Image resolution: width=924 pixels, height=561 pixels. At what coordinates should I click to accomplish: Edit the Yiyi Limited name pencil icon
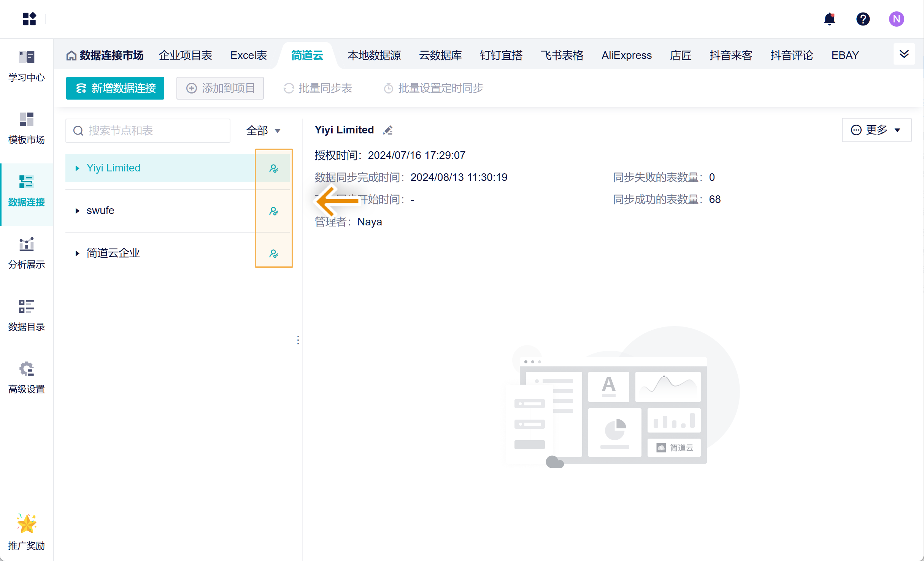(388, 130)
